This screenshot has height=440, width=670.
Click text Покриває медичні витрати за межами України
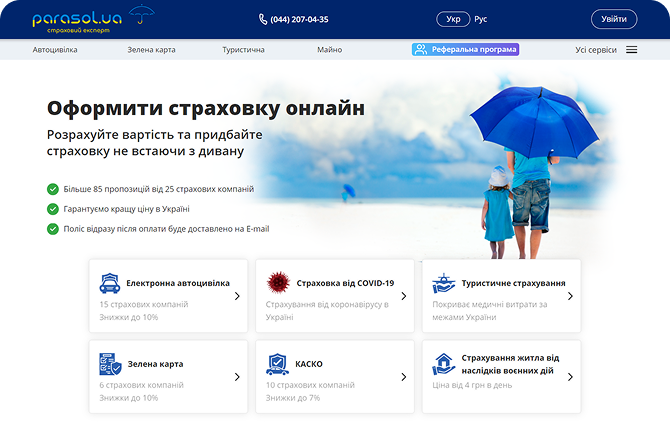tap(490, 311)
